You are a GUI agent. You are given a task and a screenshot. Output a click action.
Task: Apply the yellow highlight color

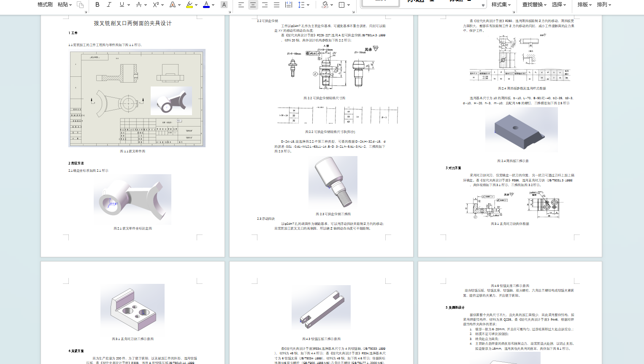point(189,5)
